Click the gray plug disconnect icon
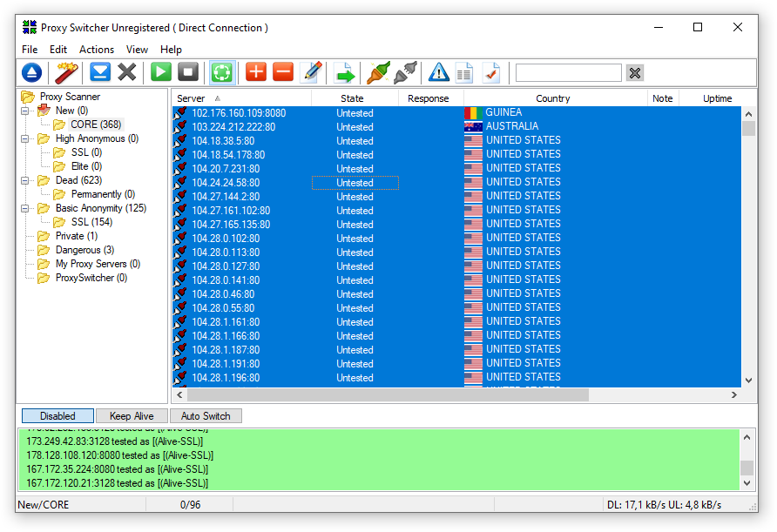The height and width of the screenshot is (532, 777). [405, 72]
